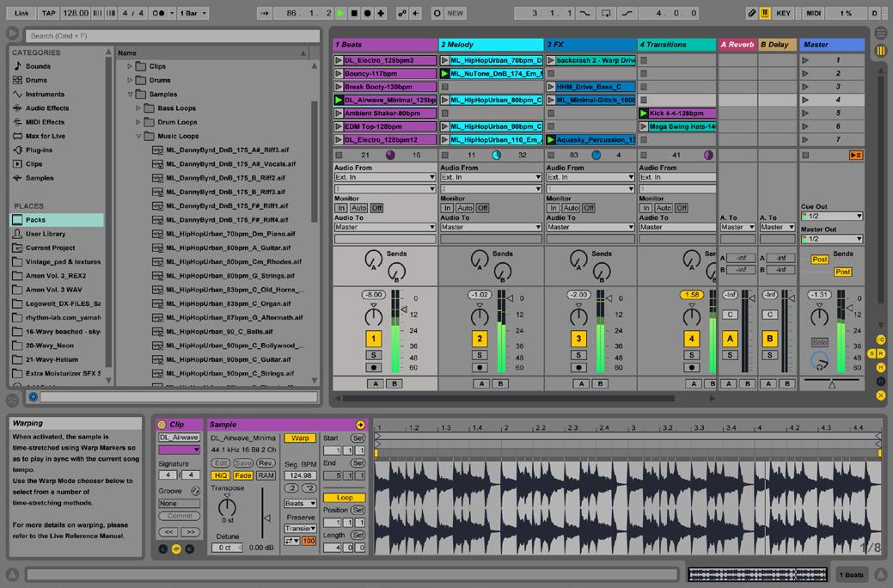Screen dimensions: 893x588
Task: Activate the Draw Mode pencil icon
Action: pos(752,14)
